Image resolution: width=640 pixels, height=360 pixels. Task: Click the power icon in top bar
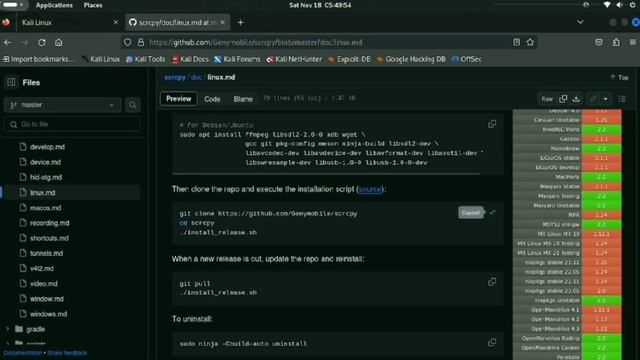tap(633, 5)
